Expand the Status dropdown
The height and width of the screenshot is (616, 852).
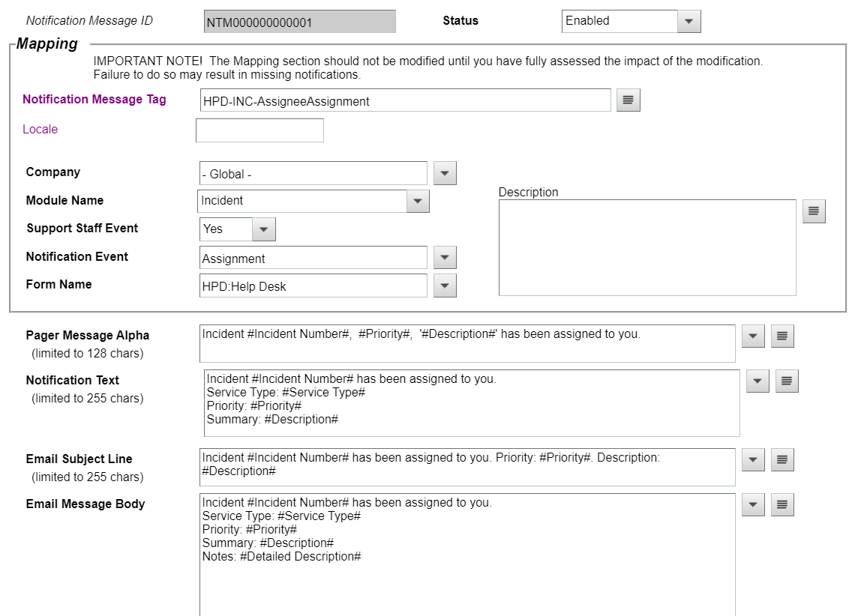point(688,22)
